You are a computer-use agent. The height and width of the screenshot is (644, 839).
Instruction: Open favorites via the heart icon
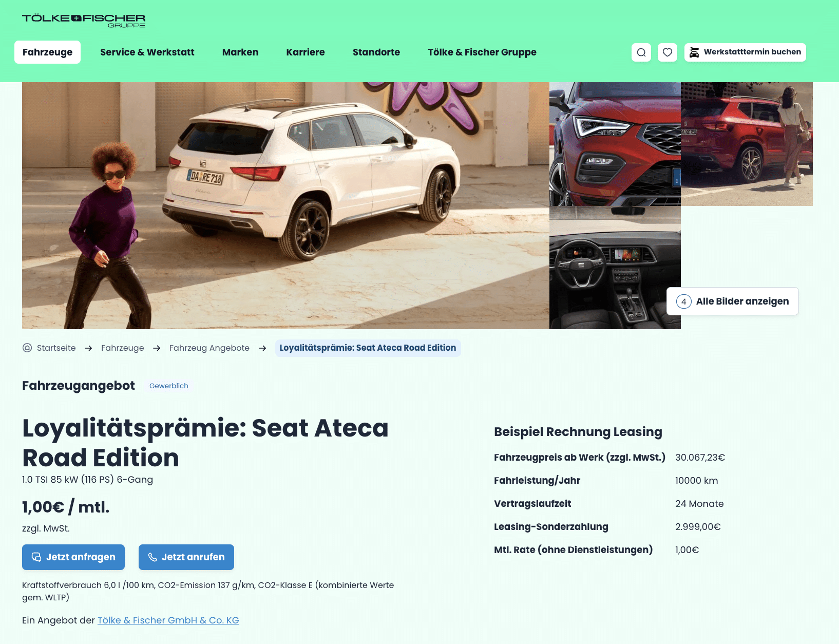coord(668,52)
